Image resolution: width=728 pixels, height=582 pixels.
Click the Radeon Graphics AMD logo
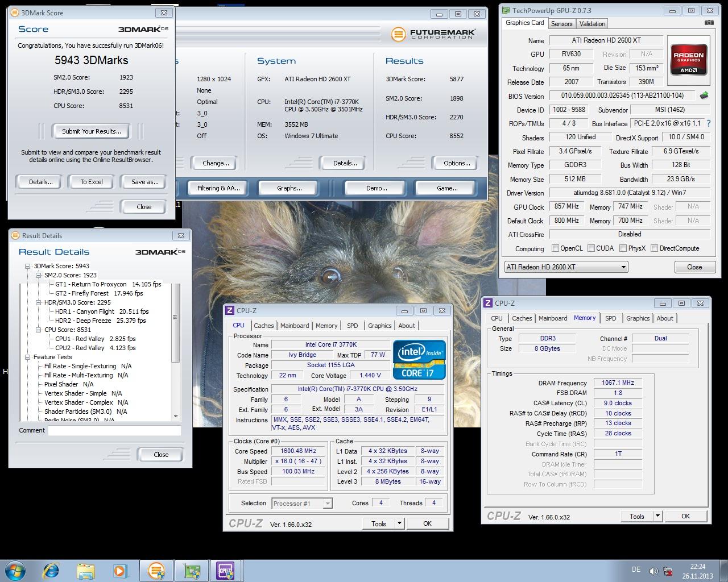(x=689, y=60)
